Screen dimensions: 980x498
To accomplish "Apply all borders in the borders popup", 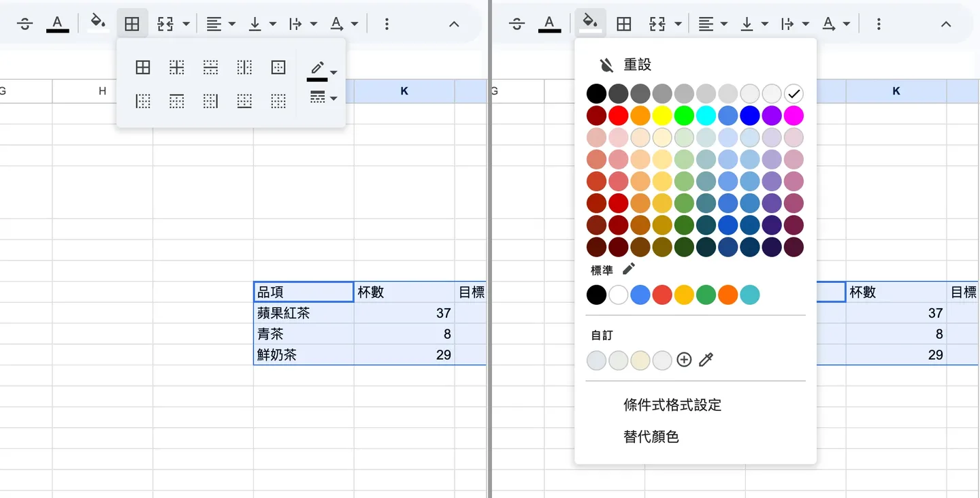I will click(x=143, y=67).
